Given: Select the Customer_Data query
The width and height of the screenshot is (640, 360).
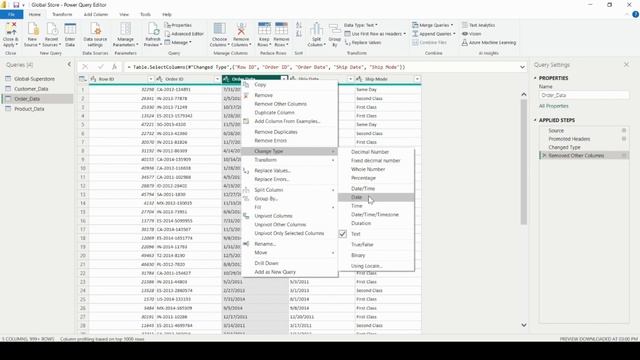Looking at the screenshot, I should pyautogui.click(x=31, y=89).
